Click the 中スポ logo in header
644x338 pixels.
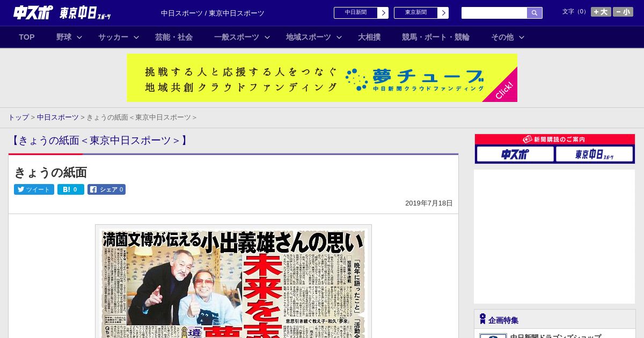[x=33, y=12]
